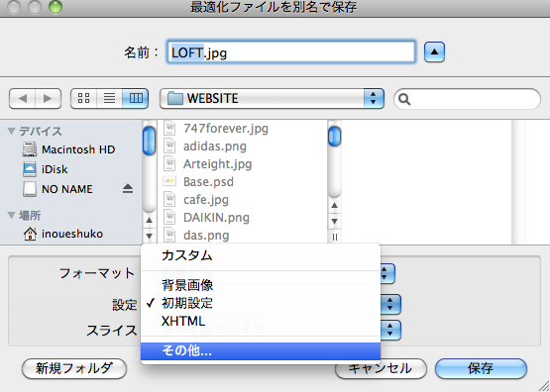Click the file name das.png
The width and height of the screenshot is (550, 392).
[x=206, y=235]
